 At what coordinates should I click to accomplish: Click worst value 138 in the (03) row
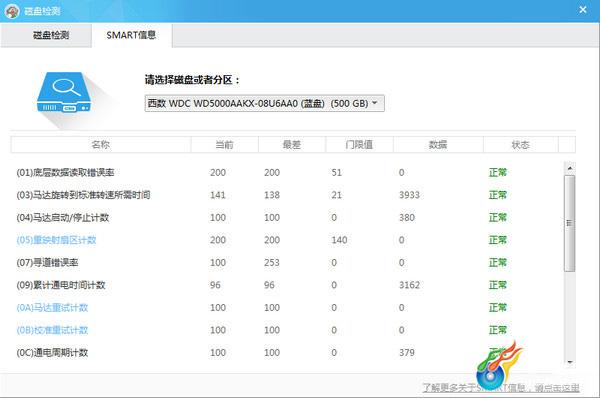tap(272, 195)
